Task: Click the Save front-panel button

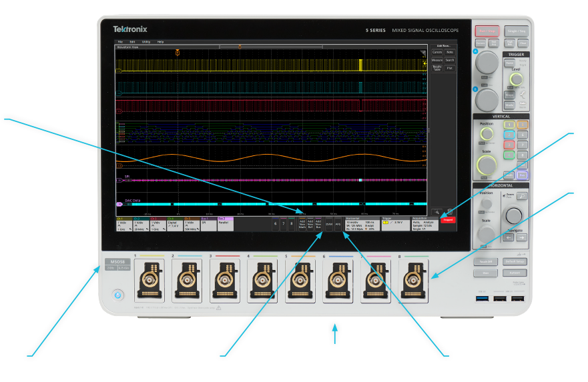Action: 486,273
